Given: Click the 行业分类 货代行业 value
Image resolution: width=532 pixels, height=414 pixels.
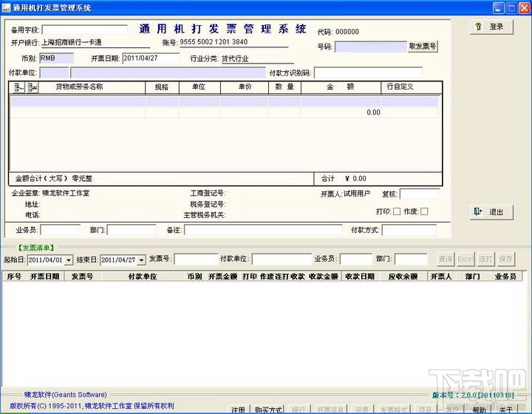Looking at the screenshot, I should click(235, 58).
